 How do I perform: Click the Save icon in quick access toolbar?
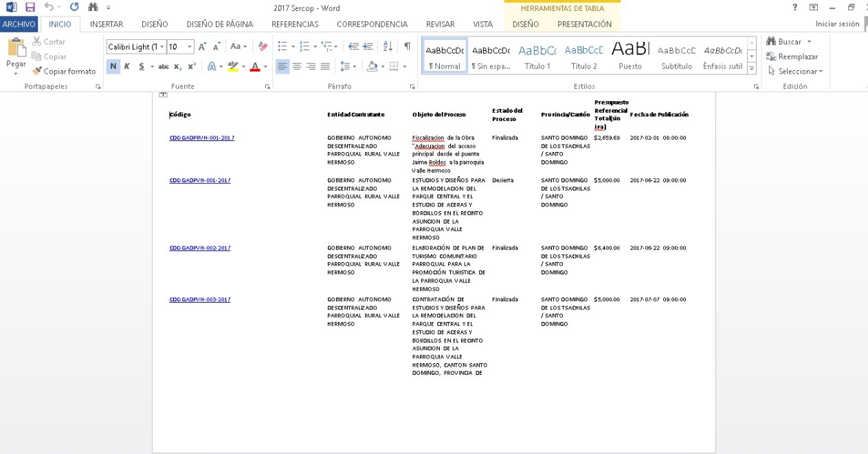(30, 8)
